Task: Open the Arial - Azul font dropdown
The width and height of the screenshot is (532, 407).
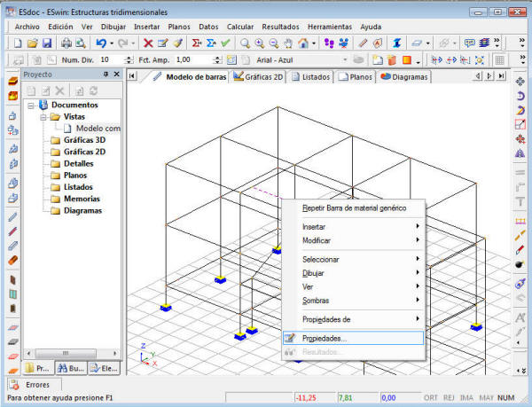Action: [345, 60]
